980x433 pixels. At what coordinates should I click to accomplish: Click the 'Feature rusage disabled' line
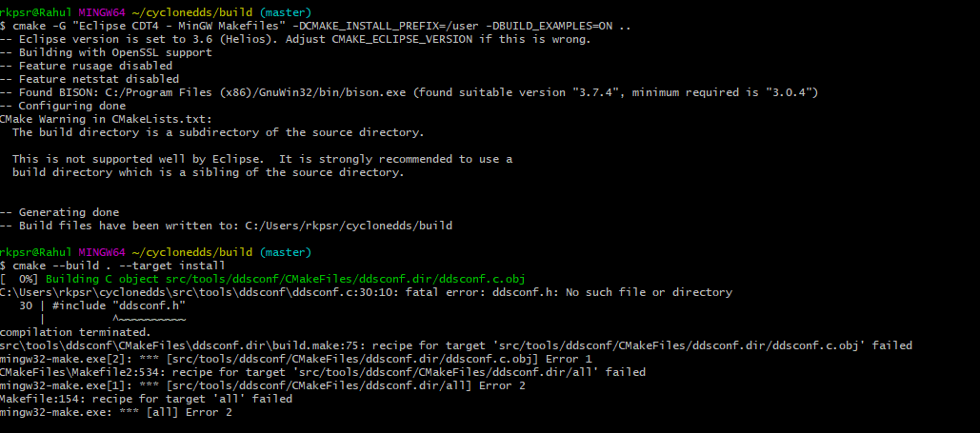point(87,66)
